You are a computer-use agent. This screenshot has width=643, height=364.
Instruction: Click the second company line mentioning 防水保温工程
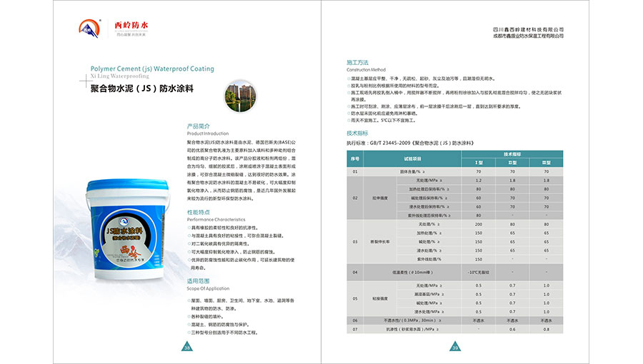pyautogui.click(x=528, y=36)
